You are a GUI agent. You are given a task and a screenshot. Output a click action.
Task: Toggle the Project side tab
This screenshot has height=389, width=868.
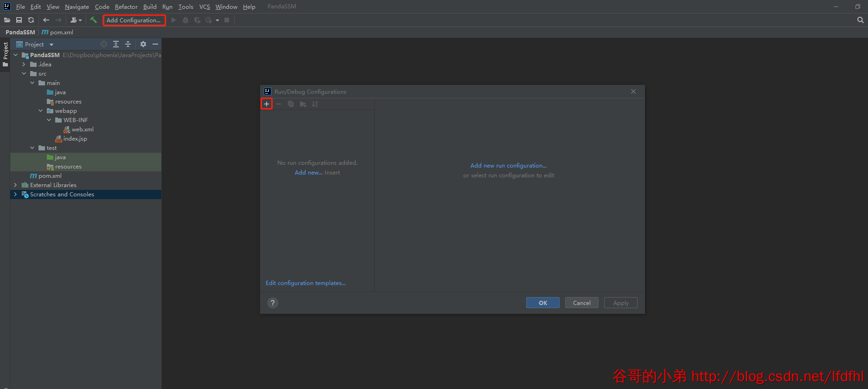click(5, 55)
